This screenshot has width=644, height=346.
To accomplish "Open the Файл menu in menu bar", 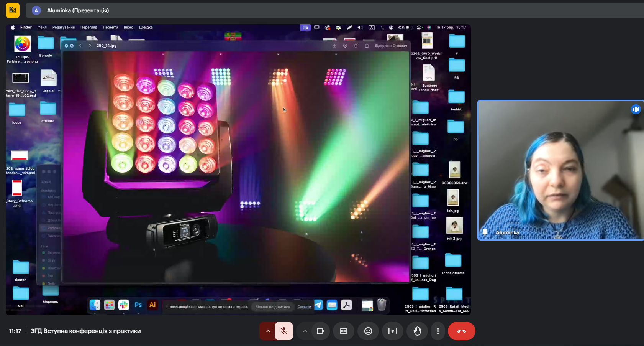I will coord(42,27).
